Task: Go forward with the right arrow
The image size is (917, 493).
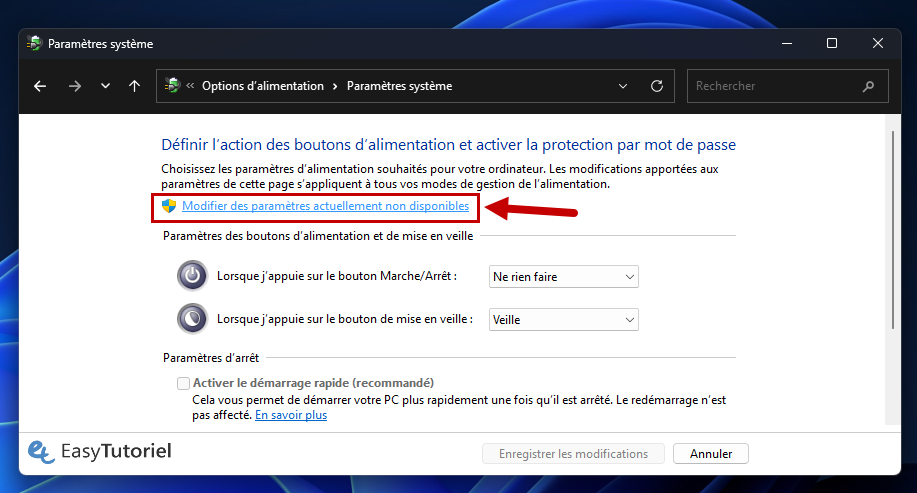Action: pyautogui.click(x=75, y=86)
